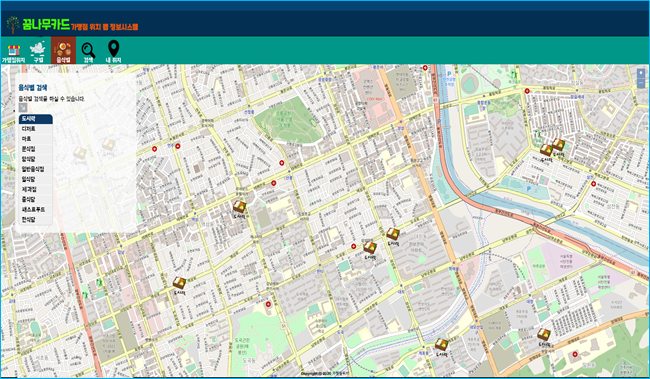This screenshot has height=379, width=650.
Task: Filter stores by 패스트푸드
Action: (36, 210)
